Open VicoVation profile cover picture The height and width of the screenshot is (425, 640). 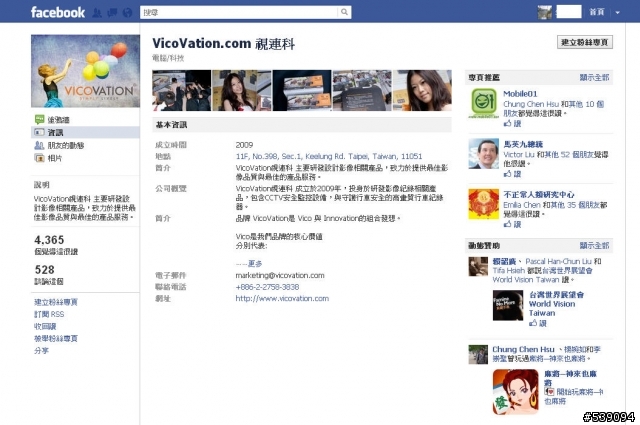(85, 71)
